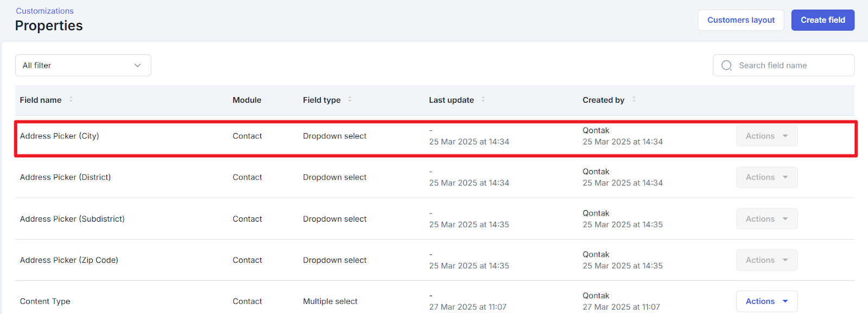Sort the table by Field type

coord(350,99)
